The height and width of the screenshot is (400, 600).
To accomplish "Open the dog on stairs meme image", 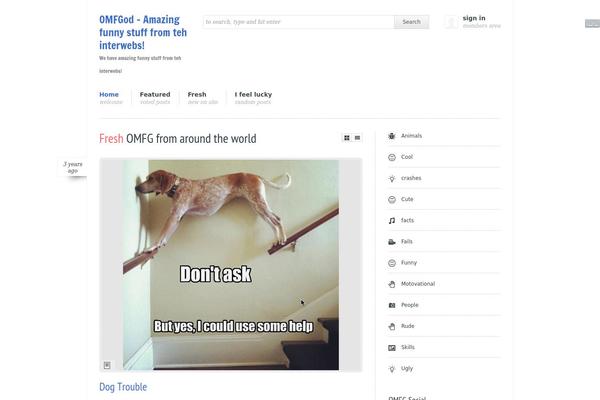I will [231, 265].
